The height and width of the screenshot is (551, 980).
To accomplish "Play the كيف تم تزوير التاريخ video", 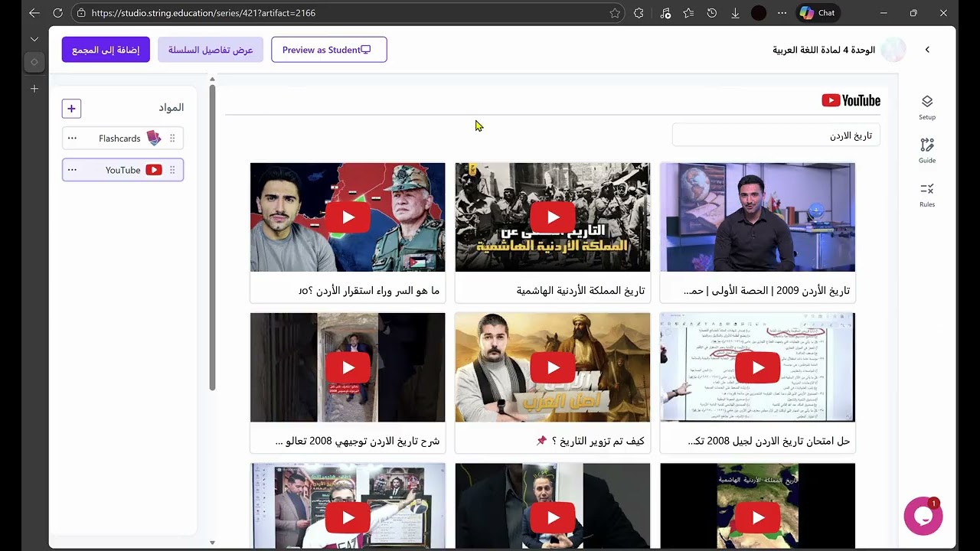I will (x=553, y=367).
